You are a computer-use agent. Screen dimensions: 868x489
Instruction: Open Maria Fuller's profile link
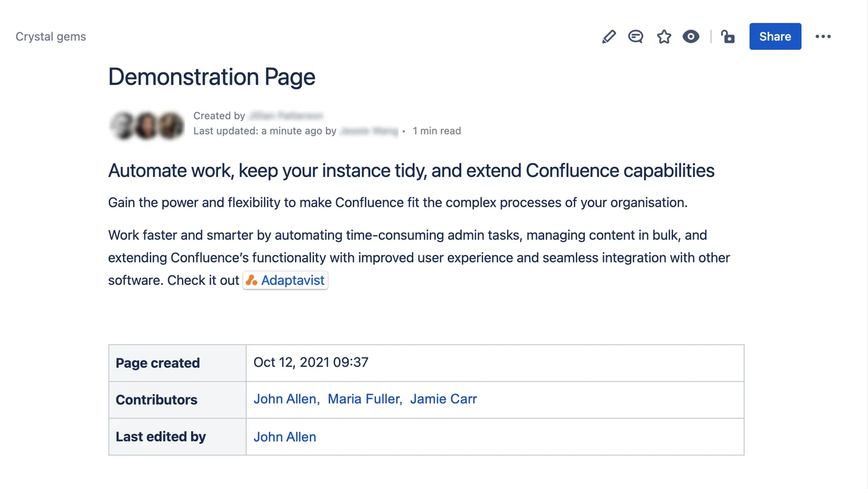pyautogui.click(x=365, y=399)
